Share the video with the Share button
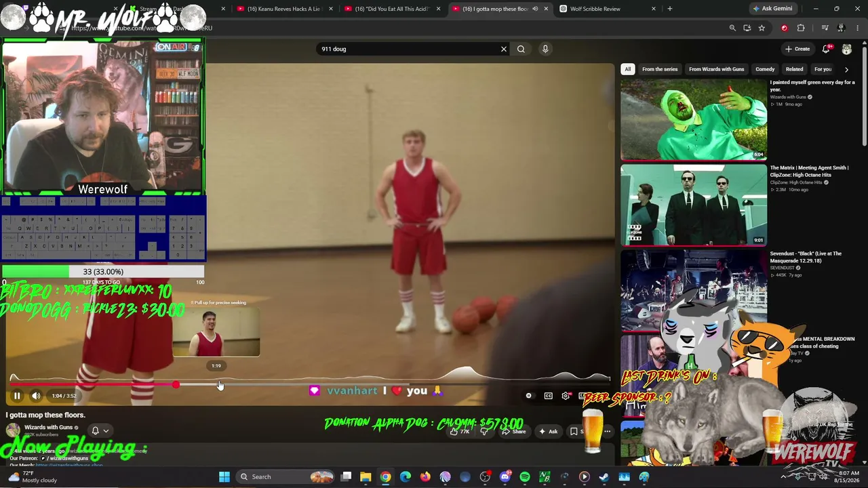Screen dimensions: 868x488 515,432
